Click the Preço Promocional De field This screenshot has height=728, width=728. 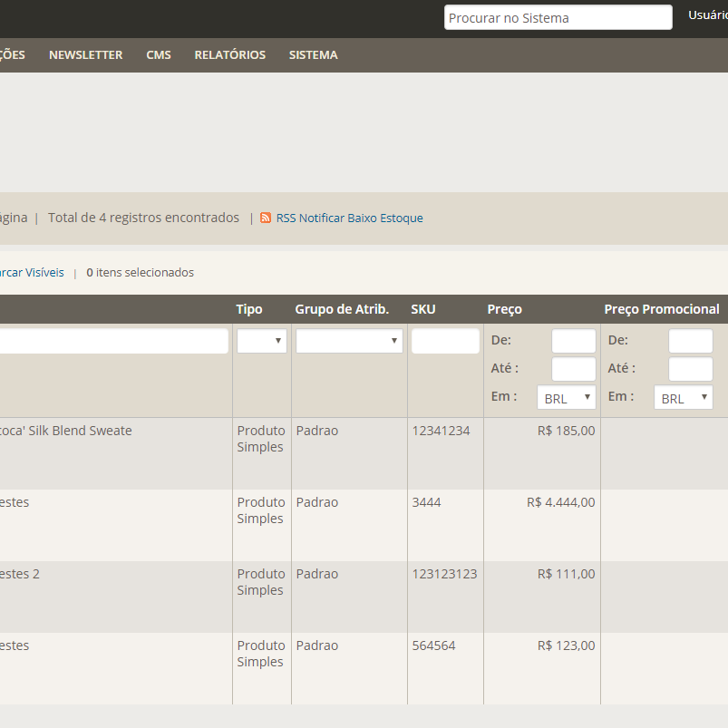click(x=691, y=341)
